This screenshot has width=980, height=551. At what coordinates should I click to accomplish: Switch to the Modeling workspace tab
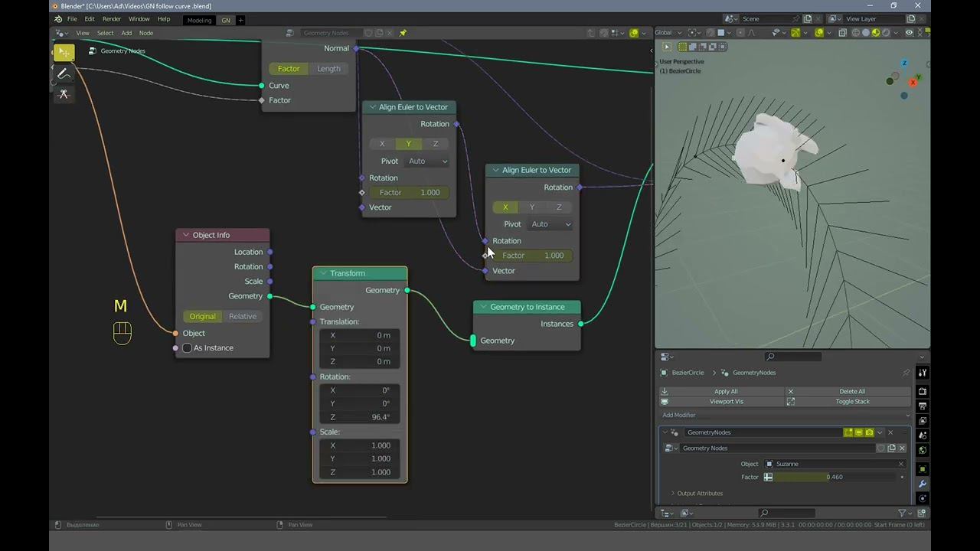pos(199,20)
